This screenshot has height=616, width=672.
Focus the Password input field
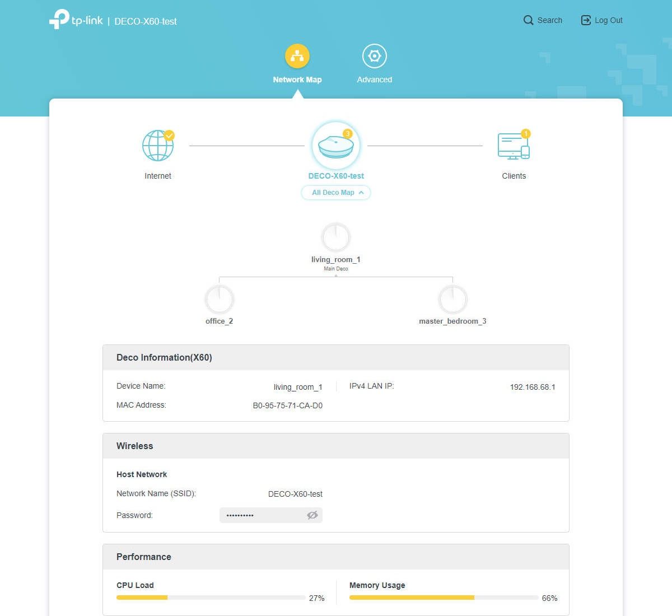tap(271, 515)
